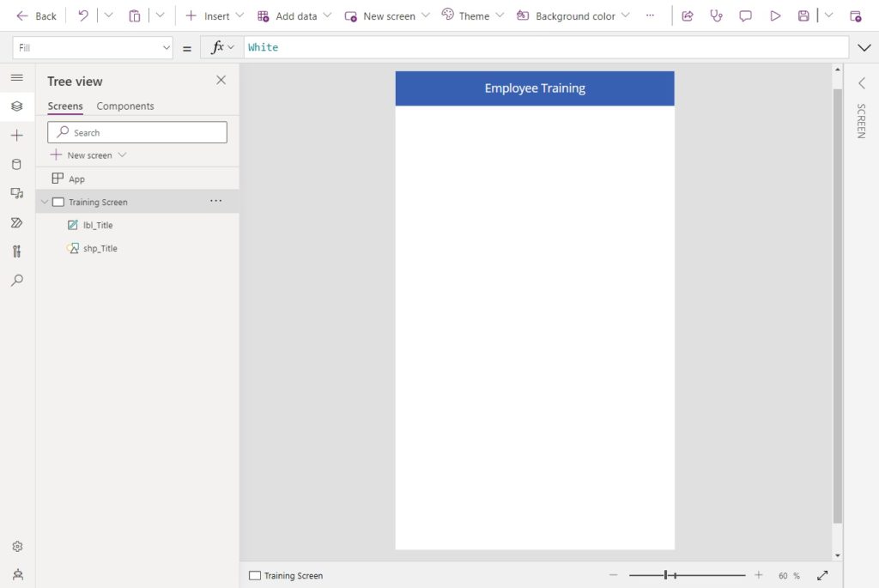Open the Theme menu
The image size is (879, 588).
473,15
